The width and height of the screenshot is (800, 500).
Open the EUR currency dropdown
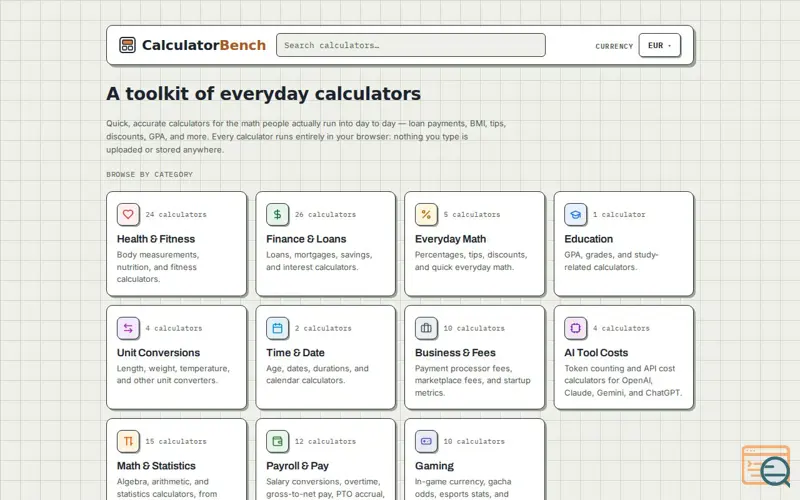click(x=659, y=45)
